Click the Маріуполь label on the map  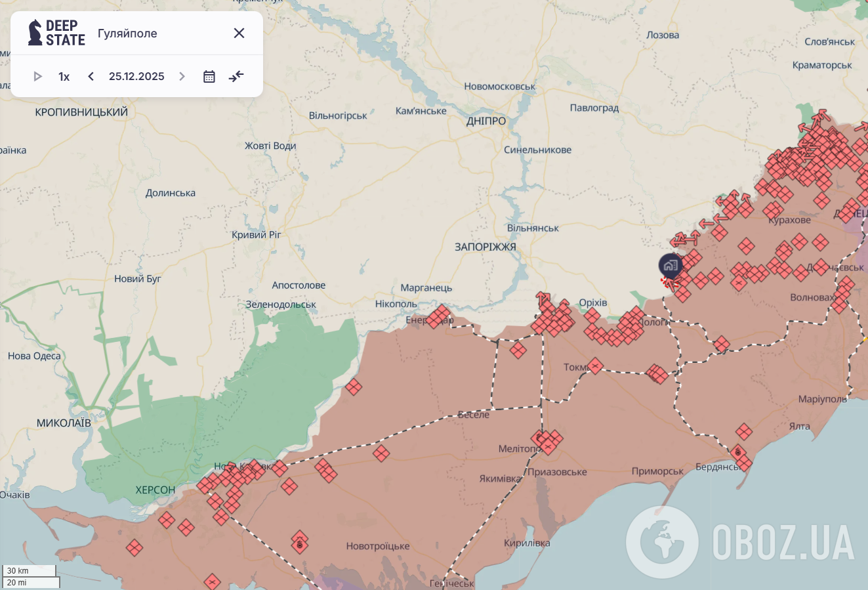click(823, 399)
